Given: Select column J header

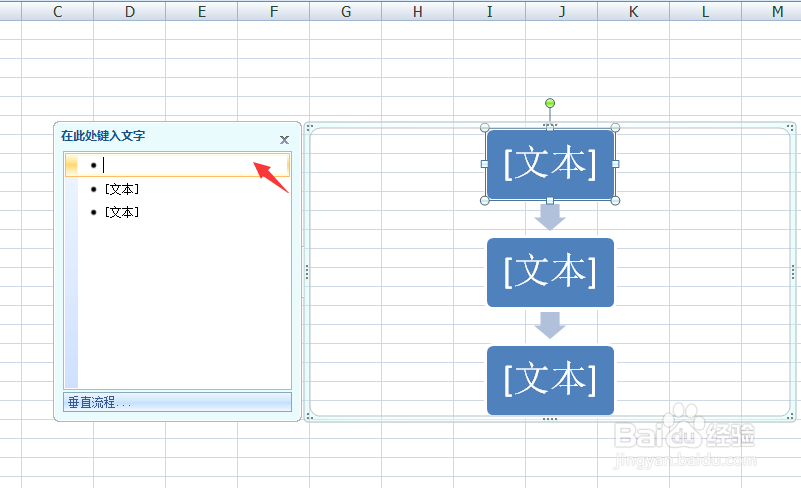Looking at the screenshot, I should pyautogui.click(x=561, y=11).
